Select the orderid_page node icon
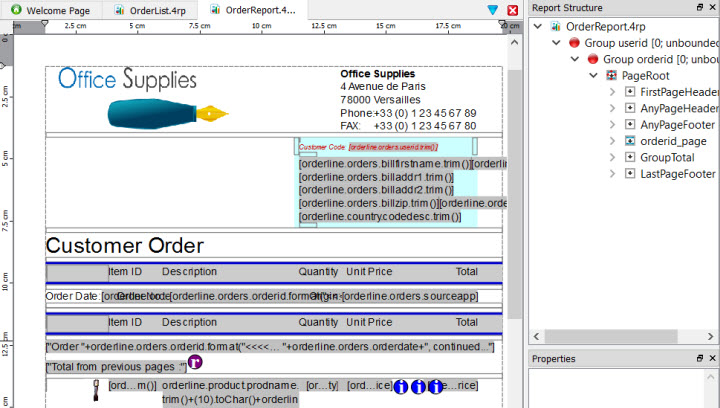This screenshot has width=720, height=408. [x=630, y=141]
